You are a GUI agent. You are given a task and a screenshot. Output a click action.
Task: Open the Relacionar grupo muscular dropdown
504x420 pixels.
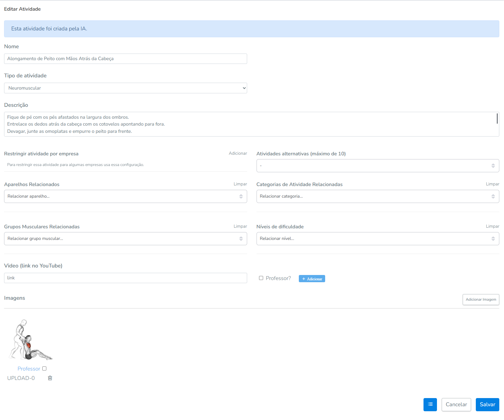coord(125,239)
